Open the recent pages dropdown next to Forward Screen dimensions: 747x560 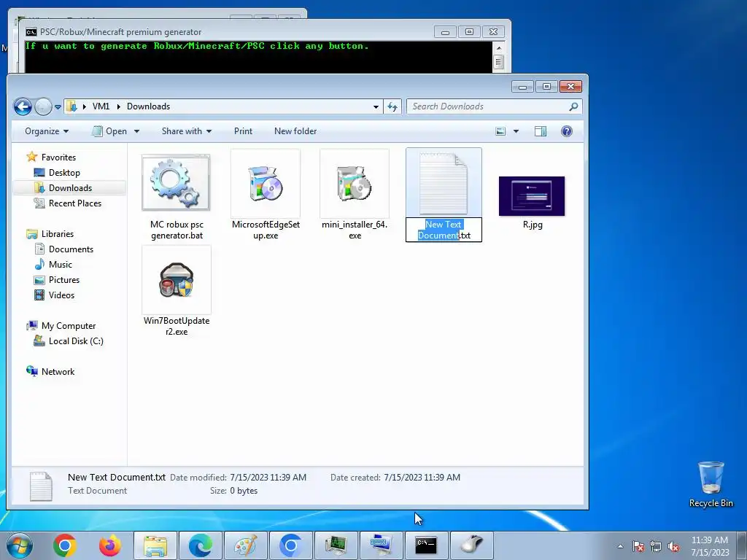click(58, 107)
